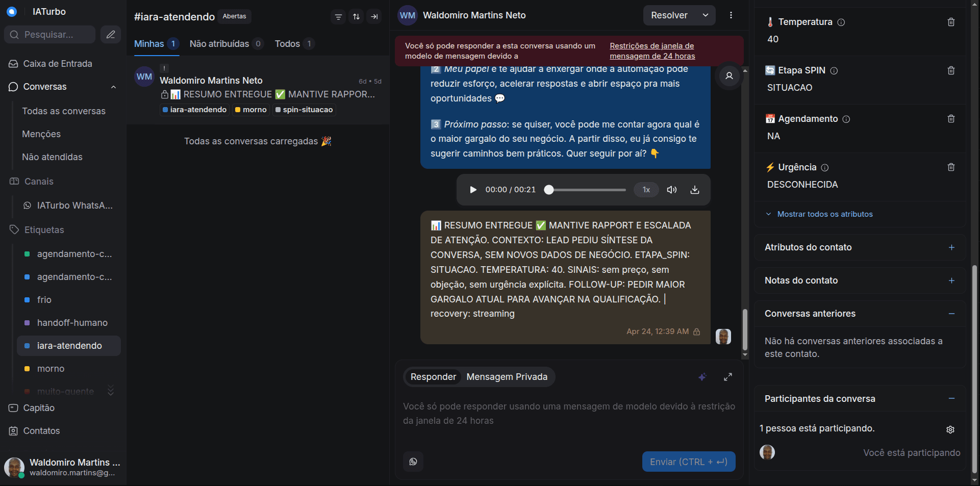The image size is (980, 486).
Task: Open the conversation filter icon
Action: tap(338, 16)
